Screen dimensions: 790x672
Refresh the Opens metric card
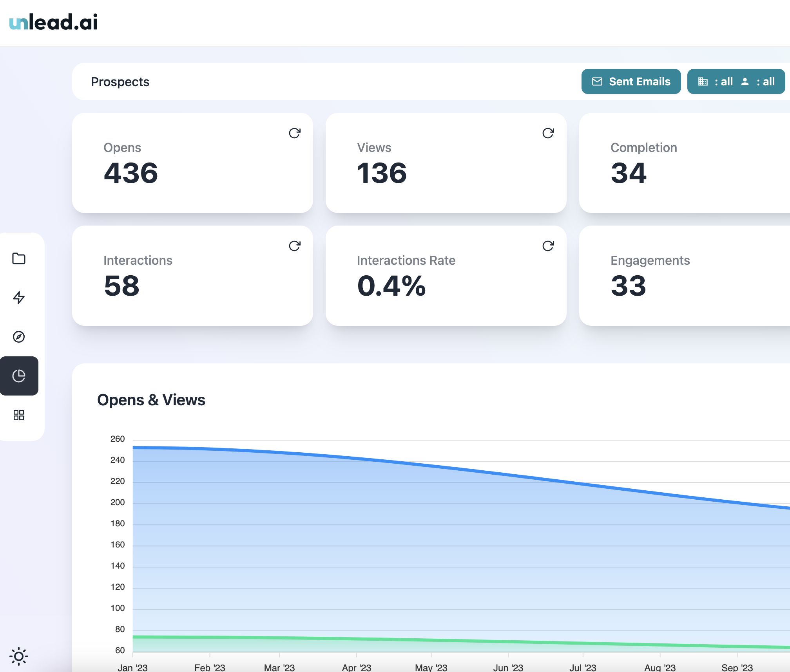(294, 133)
